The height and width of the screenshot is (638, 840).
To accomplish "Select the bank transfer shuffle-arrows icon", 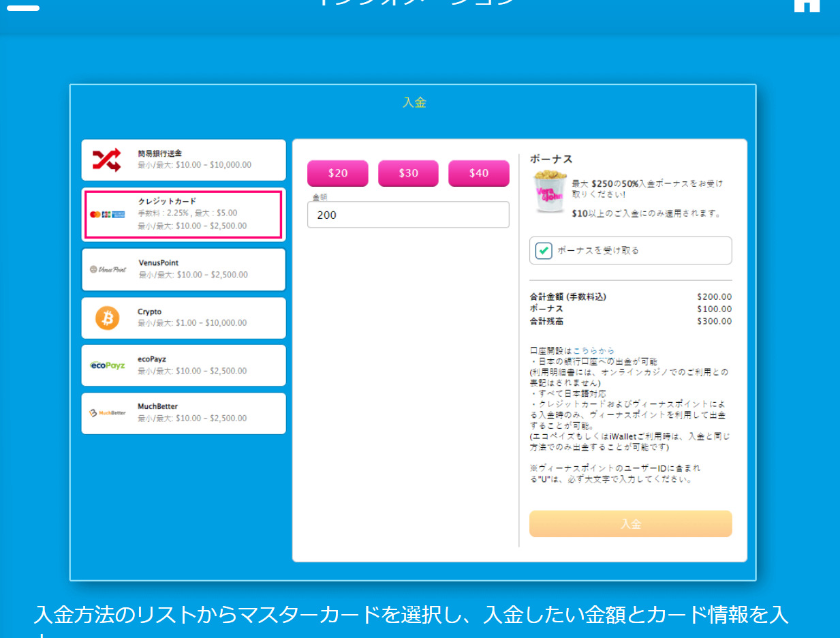I will click(x=106, y=160).
